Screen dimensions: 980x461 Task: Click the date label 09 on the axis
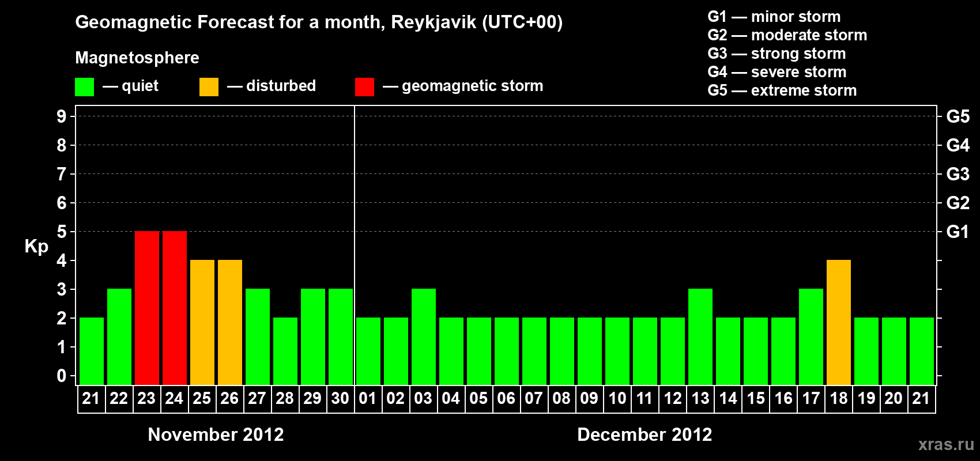(x=589, y=398)
